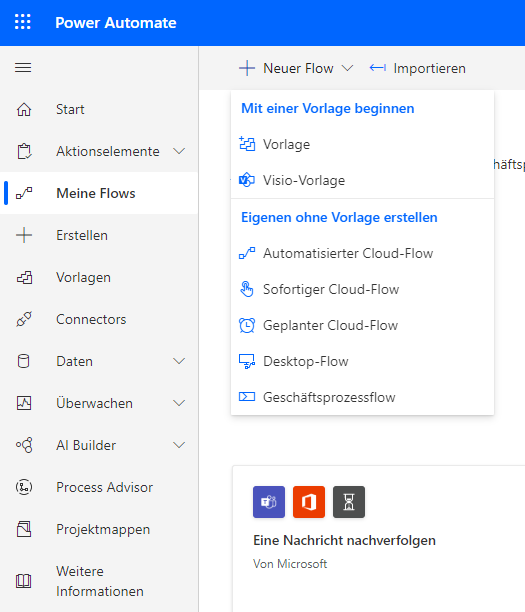Click the Microsoft Teams connector icon
The width and height of the screenshot is (525, 612).
tap(269, 502)
